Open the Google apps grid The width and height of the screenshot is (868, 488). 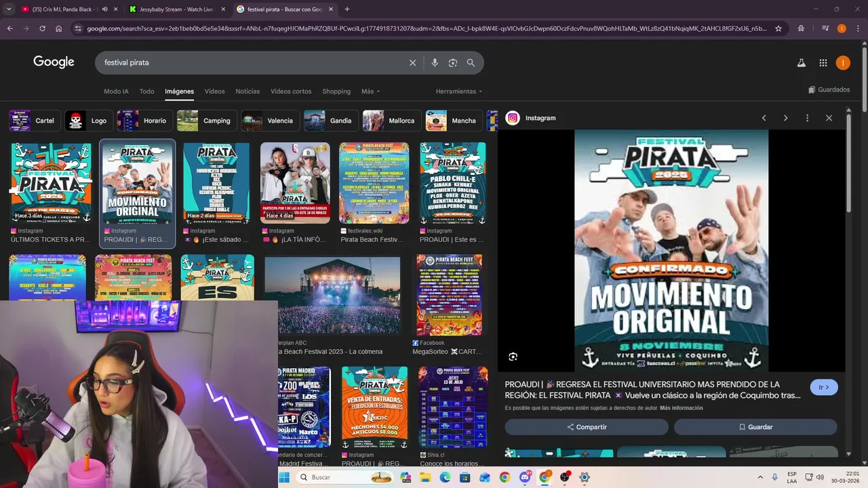(823, 62)
